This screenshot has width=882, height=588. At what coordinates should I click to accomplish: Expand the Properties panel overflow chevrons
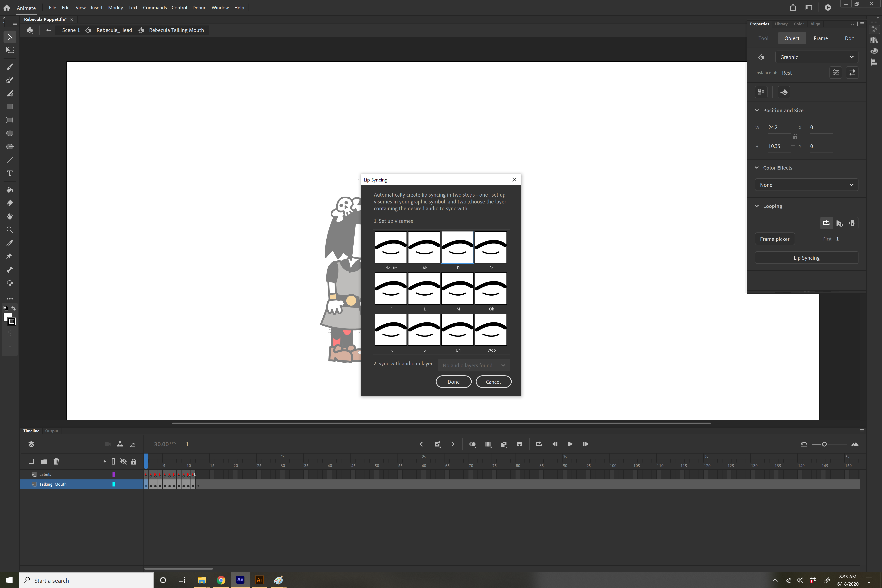pos(852,24)
